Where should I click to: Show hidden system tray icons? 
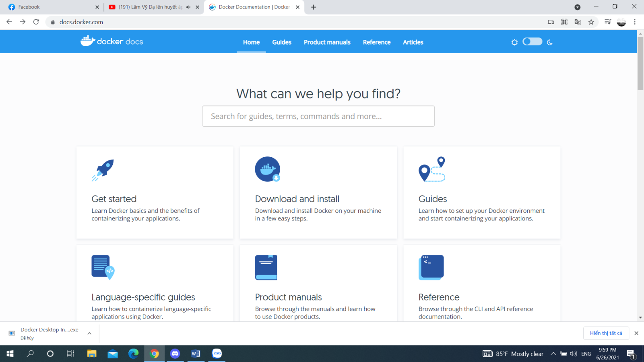(x=553, y=354)
